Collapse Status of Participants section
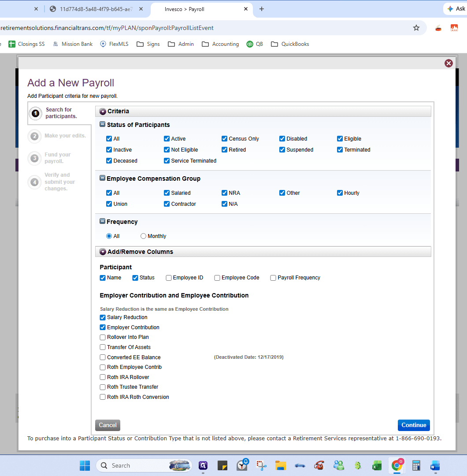467x476 pixels. [x=103, y=124]
